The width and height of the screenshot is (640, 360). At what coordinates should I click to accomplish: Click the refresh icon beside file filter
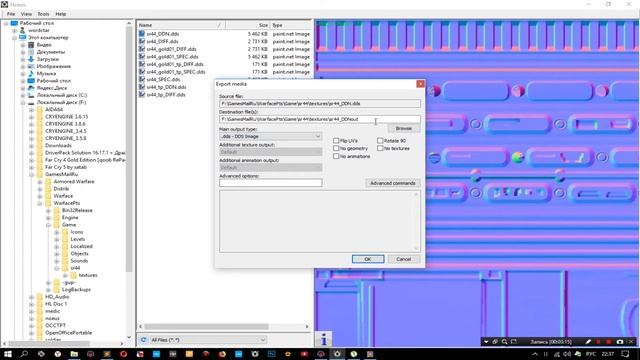pos(143,340)
